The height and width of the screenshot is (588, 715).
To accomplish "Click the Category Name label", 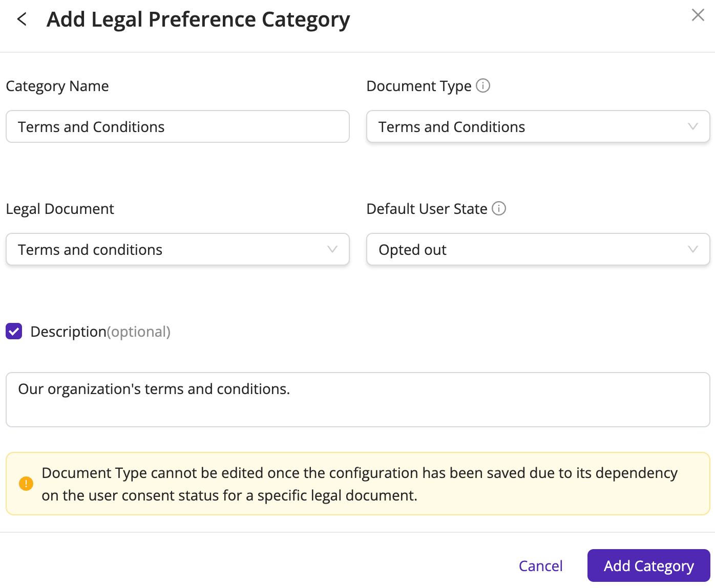I will pos(57,86).
